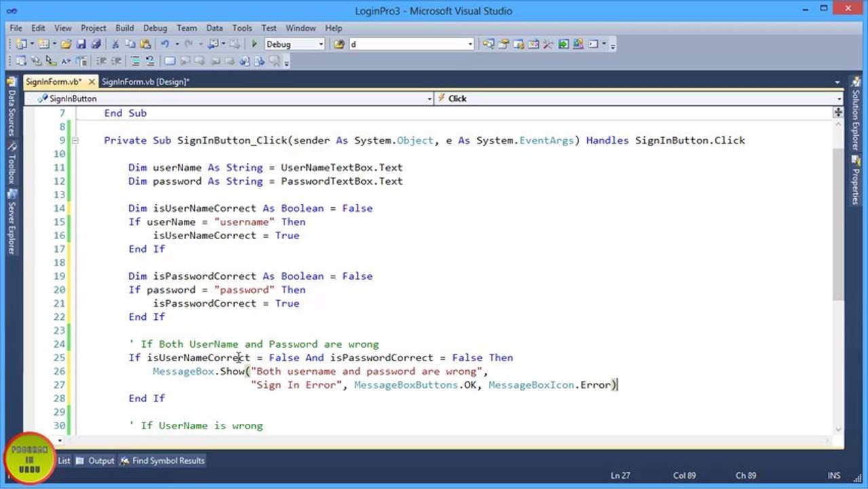
Task: Click the Ln 27 status bar entry
Action: (621, 475)
